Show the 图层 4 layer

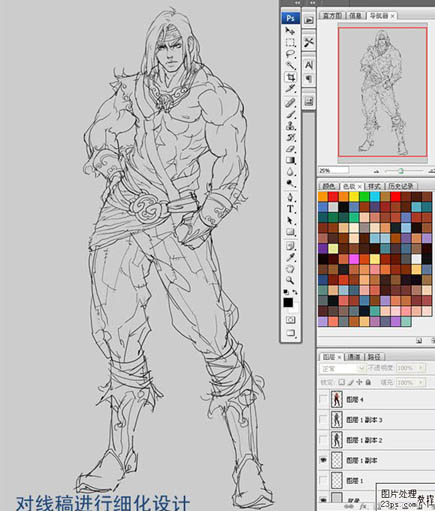[323, 399]
